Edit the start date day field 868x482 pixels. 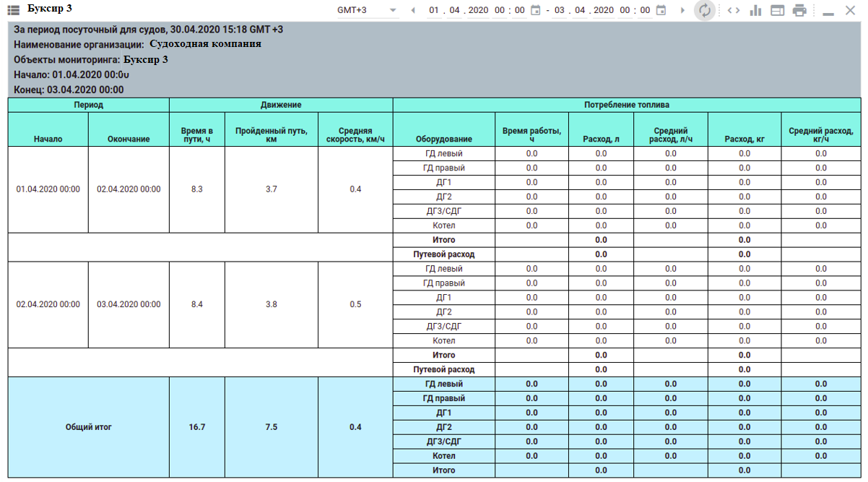(433, 10)
